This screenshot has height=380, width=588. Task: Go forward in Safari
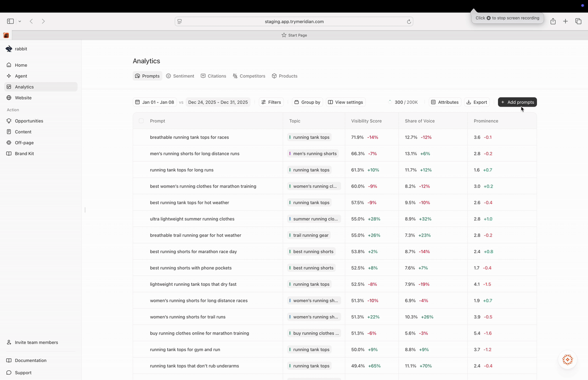click(43, 21)
